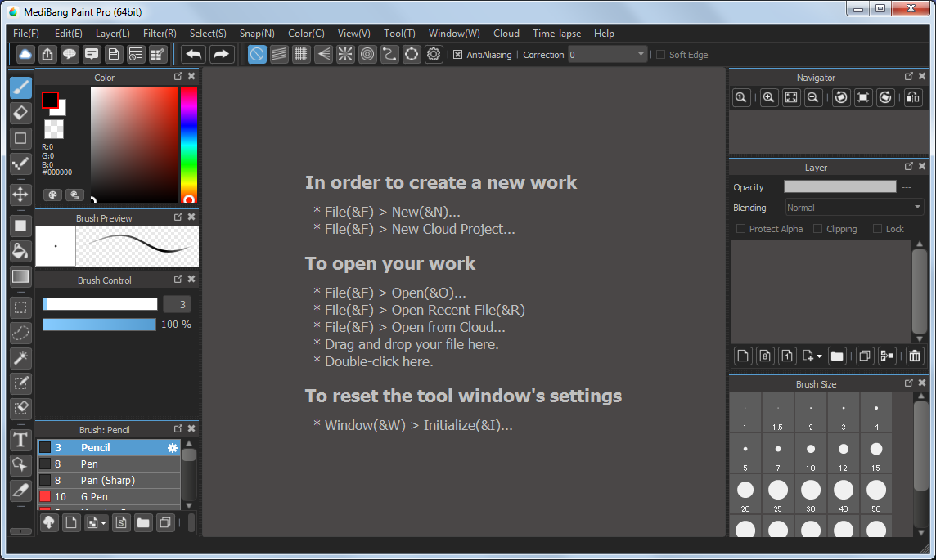
Task: Add a new layer in the Layer panel
Action: pyautogui.click(x=742, y=356)
